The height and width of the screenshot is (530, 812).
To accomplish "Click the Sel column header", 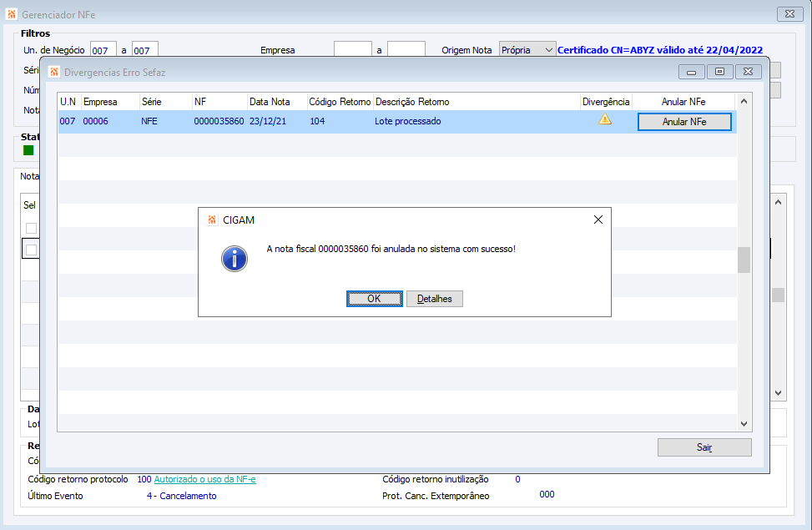I will coord(29,205).
